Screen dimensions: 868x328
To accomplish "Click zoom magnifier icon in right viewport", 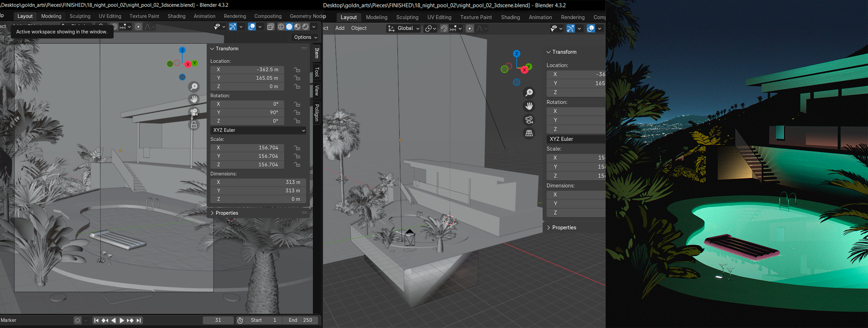I will point(529,93).
